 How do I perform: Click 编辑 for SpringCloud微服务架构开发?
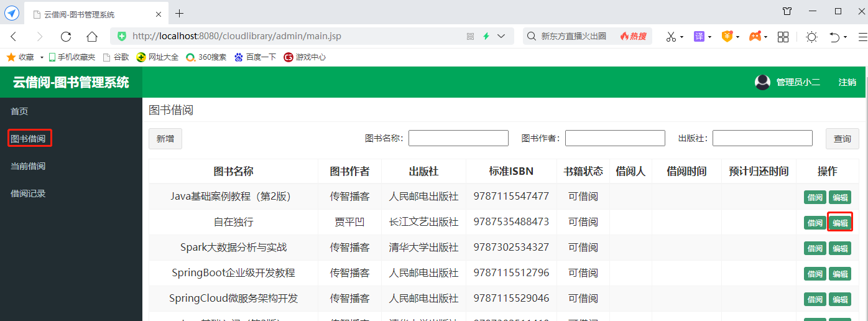(x=840, y=299)
